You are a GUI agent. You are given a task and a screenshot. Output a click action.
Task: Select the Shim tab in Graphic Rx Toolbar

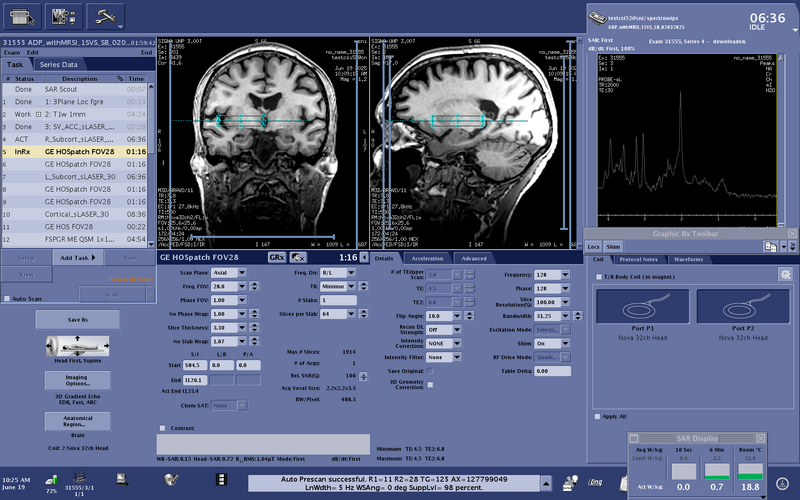613,247
